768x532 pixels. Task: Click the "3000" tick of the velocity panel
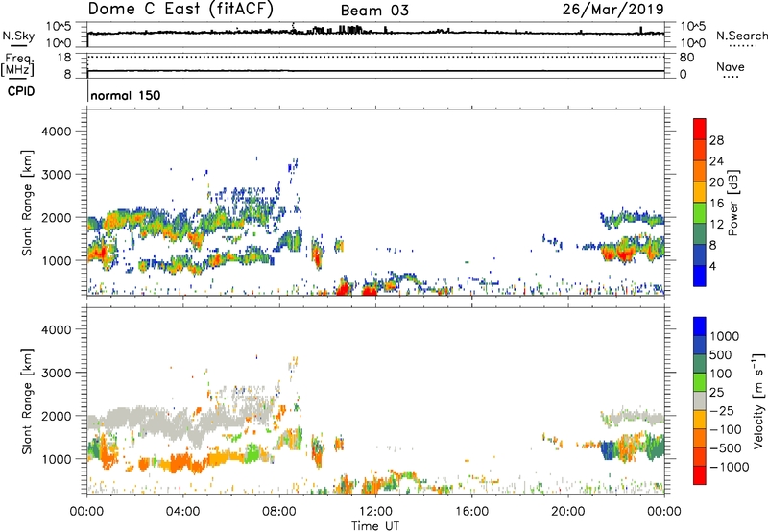click(x=57, y=373)
